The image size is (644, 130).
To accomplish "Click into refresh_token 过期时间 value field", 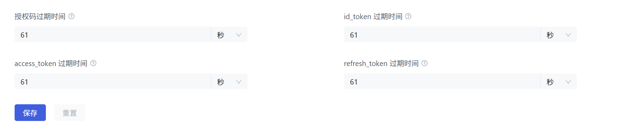I will pyautogui.click(x=442, y=81).
